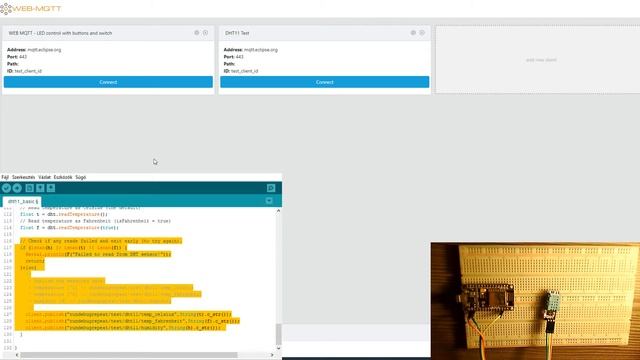Remove the DHT11 Test client card
Viewport: 640px width, 360px height.
[422, 33]
